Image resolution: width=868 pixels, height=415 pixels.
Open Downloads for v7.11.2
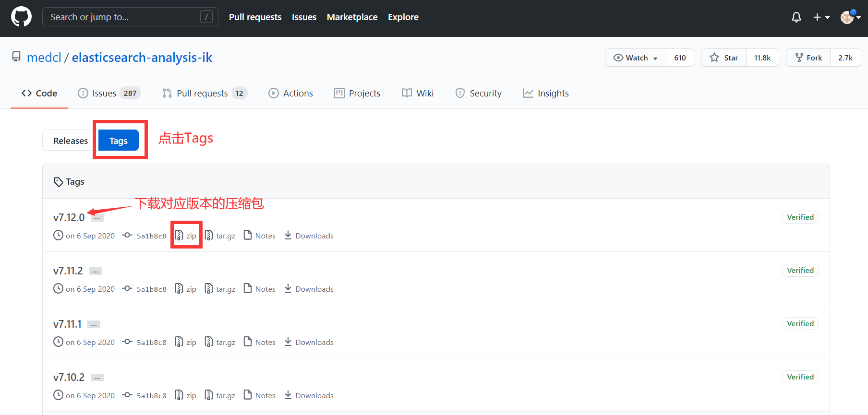309,289
